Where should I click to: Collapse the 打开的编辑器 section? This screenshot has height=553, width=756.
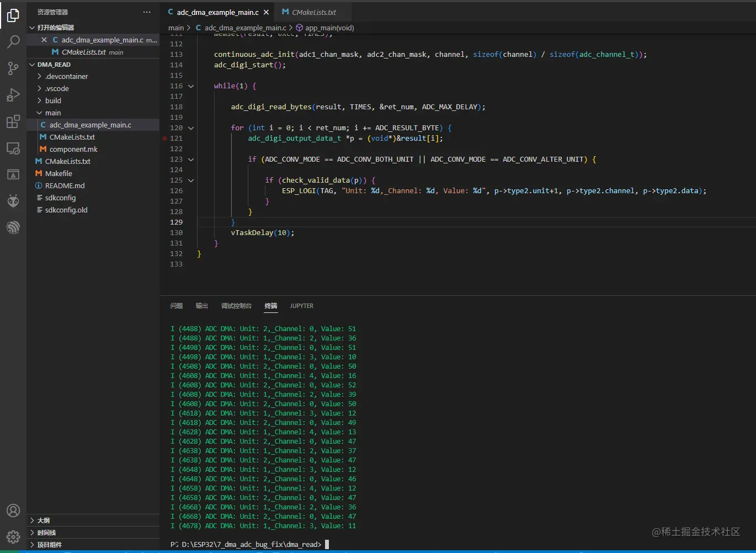point(93,28)
